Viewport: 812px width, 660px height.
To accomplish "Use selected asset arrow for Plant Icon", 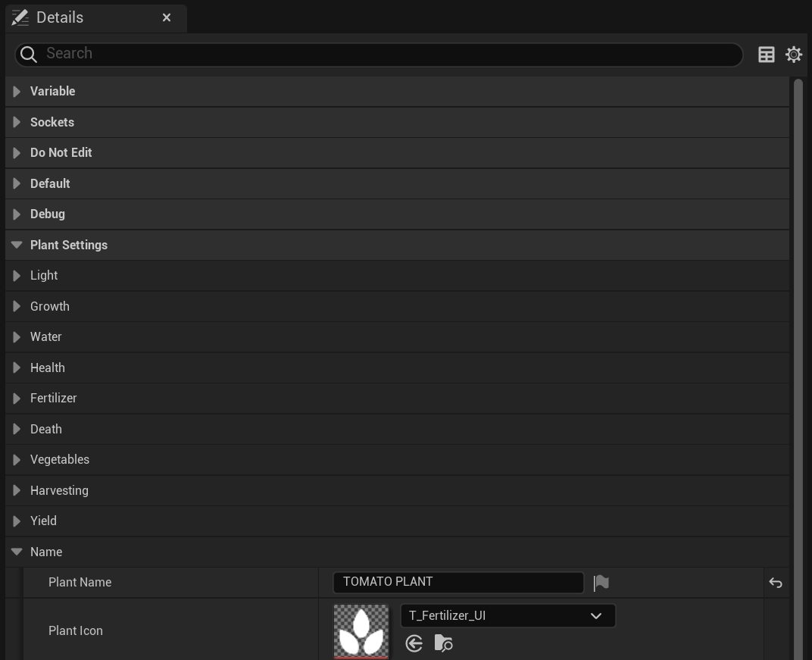I will [x=414, y=643].
